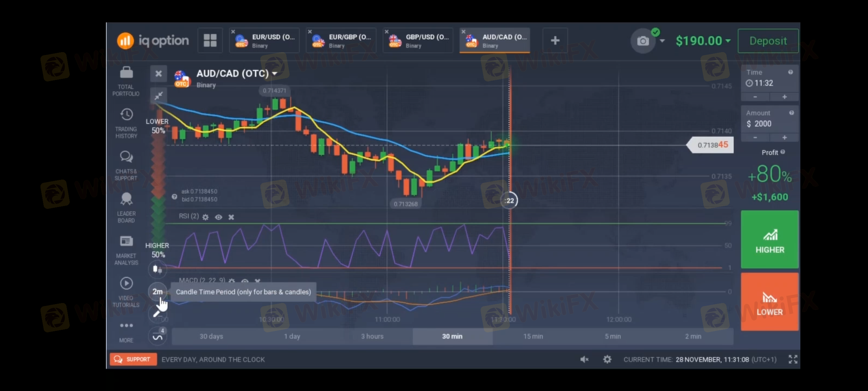The height and width of the screenshot is (391, 868).
Task: Set chart range to 30 days
Action: [212, 336]
